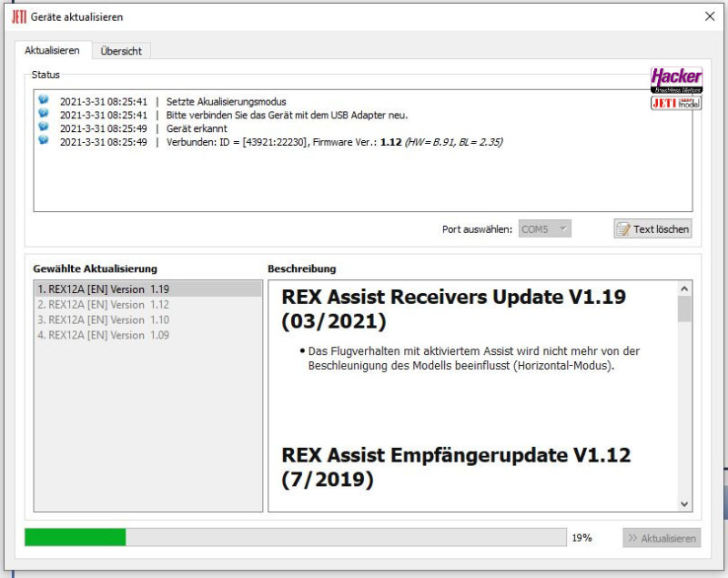Click the disabled Aktualisieren update button
The image size is (728, 578).
tap(662, 538)
